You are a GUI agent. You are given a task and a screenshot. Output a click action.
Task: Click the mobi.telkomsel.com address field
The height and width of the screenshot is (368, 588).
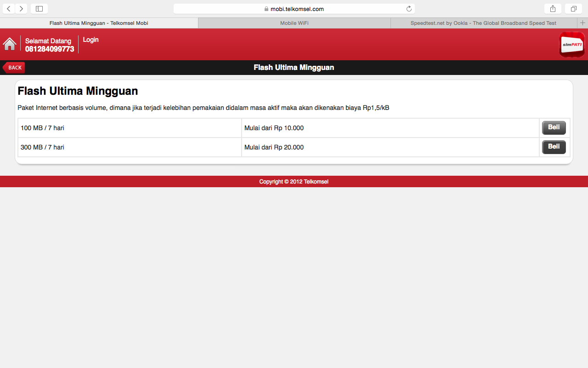point(294,9)
